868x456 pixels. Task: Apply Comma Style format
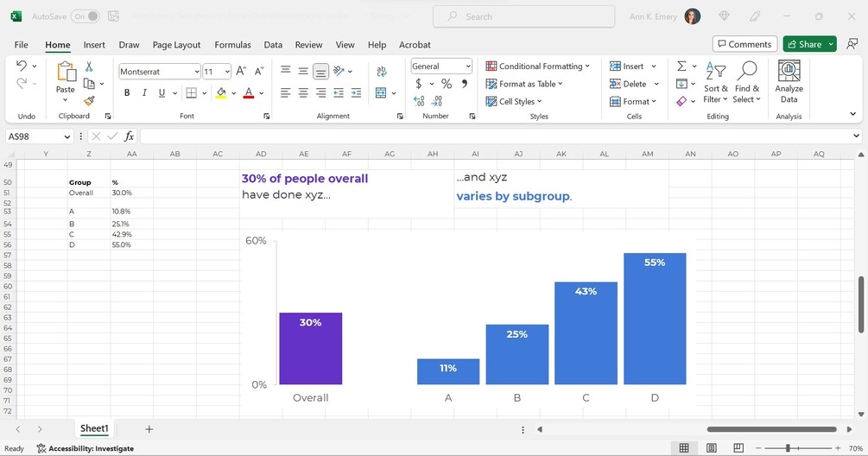pyautogui.click(x=465, y=84)
